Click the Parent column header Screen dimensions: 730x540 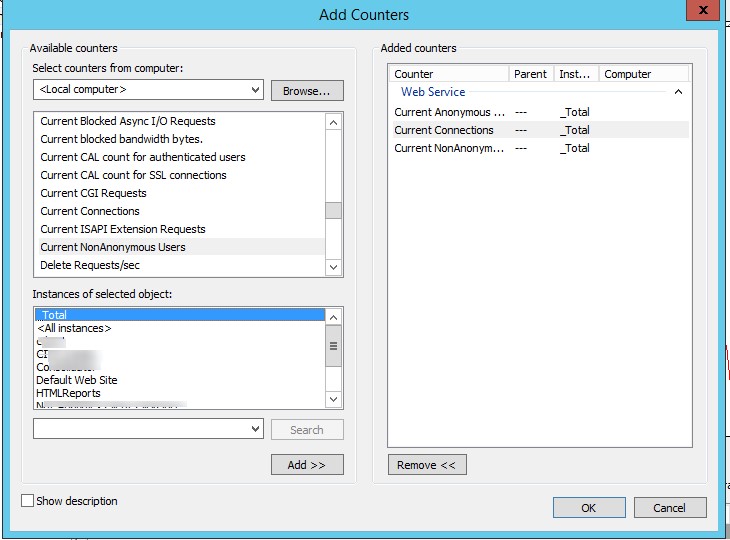tap(531, 74)
